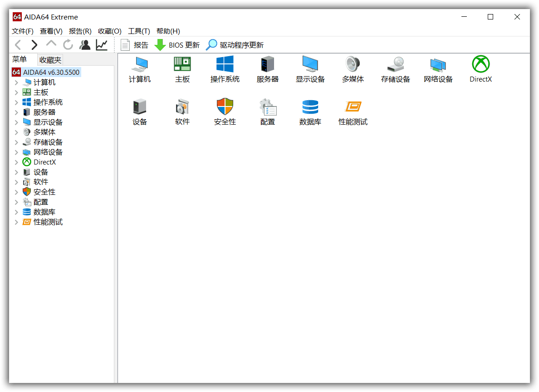Click the user information toolbar icon
Screen dimensions: 539x392
tap(84, 44)
